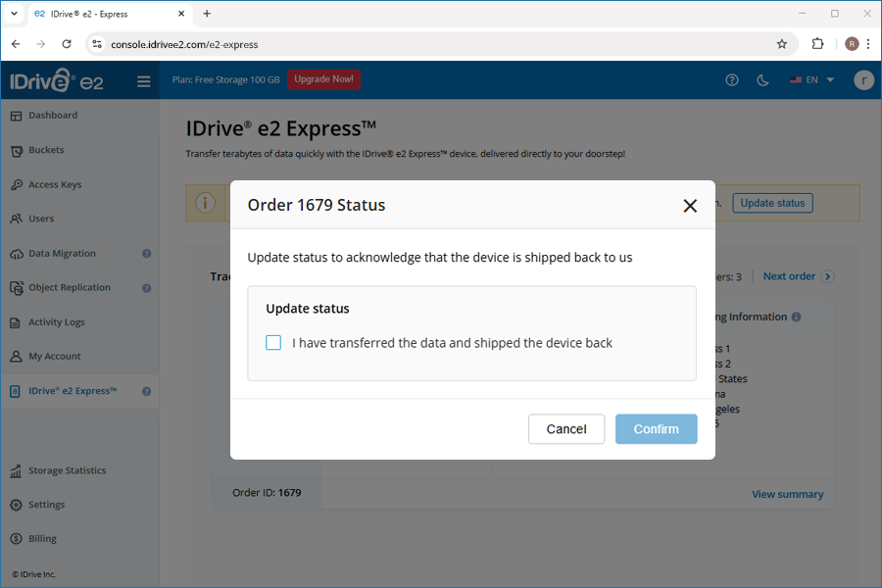View site information icon in address bar

point(97,44)
